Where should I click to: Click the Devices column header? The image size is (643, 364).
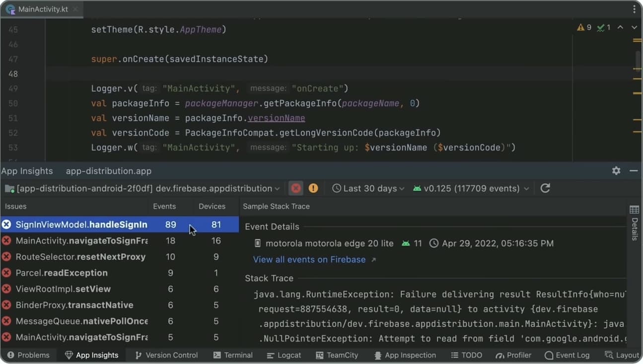point(212,206)
